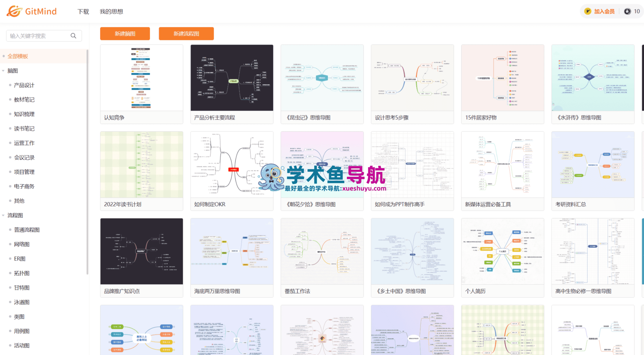Click the sidebar vertical scrollbar
The height and width of the screenshot is (355, 644).
point(87,162)
